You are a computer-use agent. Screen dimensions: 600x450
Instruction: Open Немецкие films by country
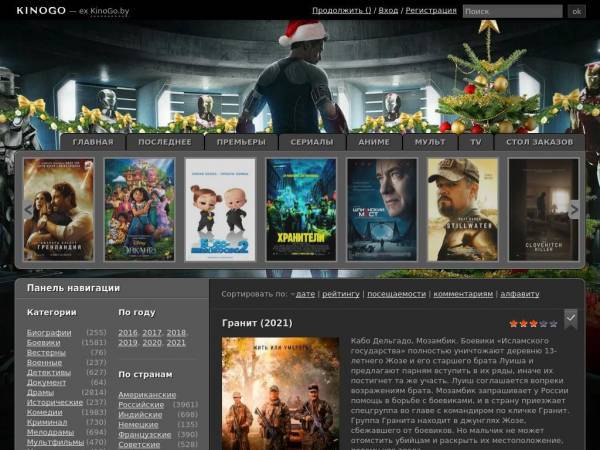pyautogui.click(x=138, y=425)
